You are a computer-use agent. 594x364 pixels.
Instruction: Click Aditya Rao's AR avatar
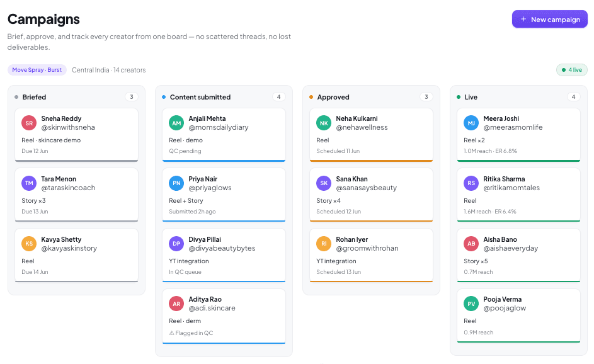point(176,304)
